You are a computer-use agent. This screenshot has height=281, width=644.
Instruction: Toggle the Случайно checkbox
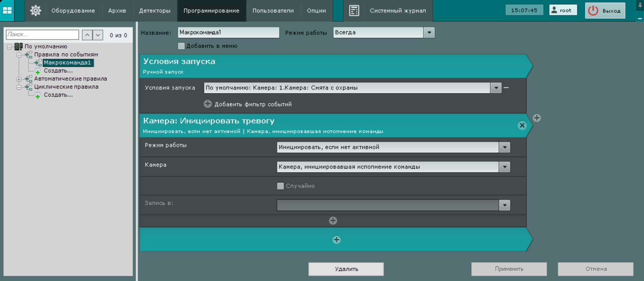(280, 186)
